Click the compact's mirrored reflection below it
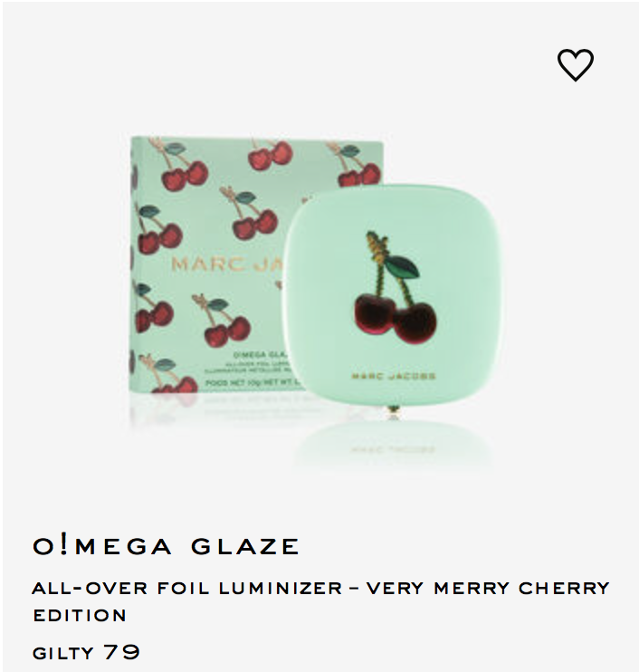 click(x=393, y=445)
